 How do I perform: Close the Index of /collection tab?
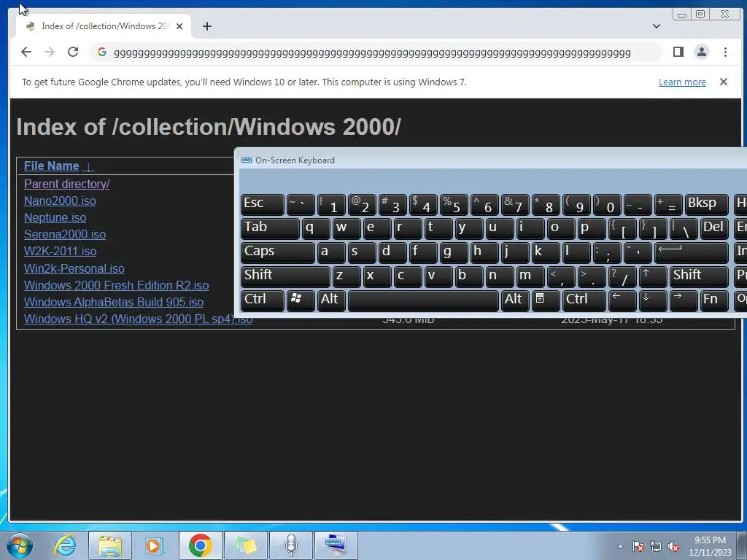click(179, 26)
